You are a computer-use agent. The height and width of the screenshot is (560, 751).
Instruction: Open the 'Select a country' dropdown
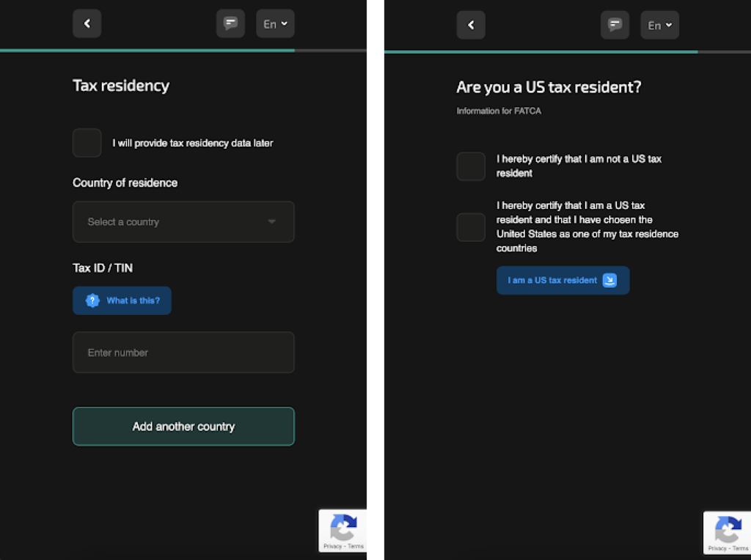click(183, 222)
